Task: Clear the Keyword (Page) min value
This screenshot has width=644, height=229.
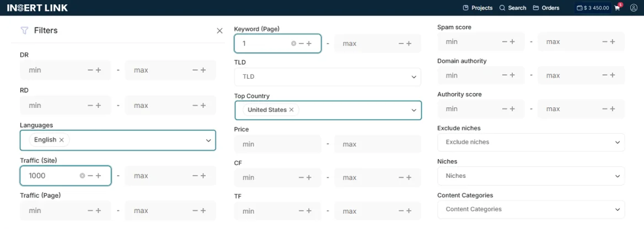Action: pyautogui.click(x=293, y=43)
